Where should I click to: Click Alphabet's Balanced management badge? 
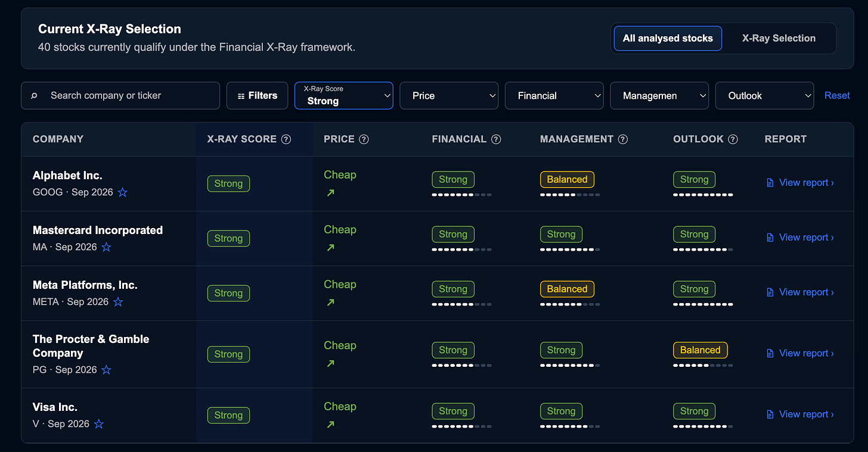(x=567, y=179)
